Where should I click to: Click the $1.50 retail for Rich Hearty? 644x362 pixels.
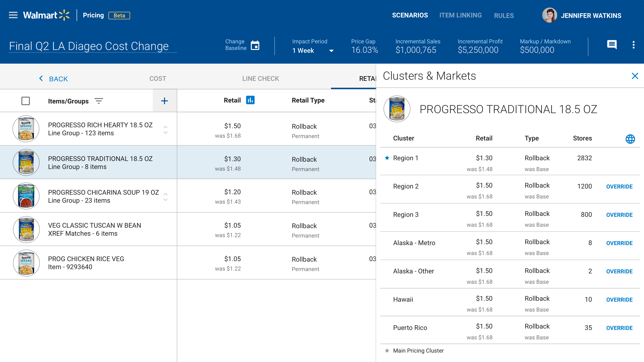[232, 126]
